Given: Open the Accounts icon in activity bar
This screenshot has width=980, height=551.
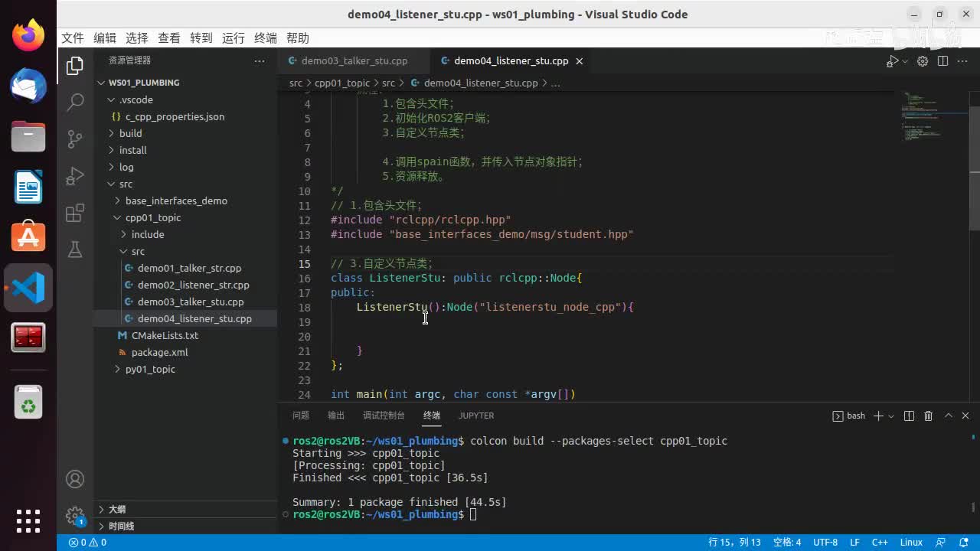Looking at the screenshot, I should (75, 479).
